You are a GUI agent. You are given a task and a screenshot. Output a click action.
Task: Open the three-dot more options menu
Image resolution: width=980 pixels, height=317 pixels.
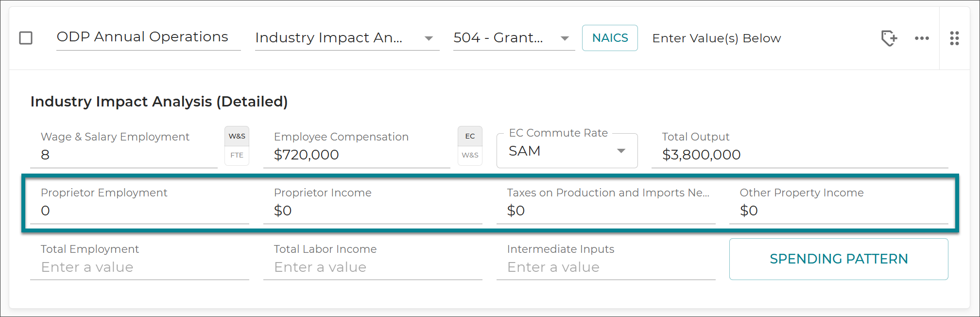click(922, 38)
